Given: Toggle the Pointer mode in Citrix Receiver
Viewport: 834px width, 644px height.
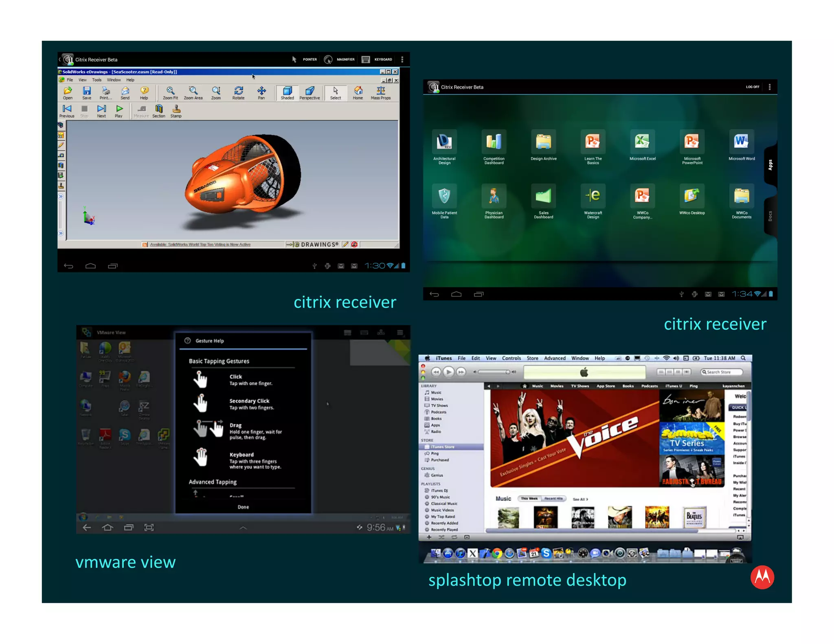Looking at the screenshot, I should pyautogui.click(x=304, y=59).
